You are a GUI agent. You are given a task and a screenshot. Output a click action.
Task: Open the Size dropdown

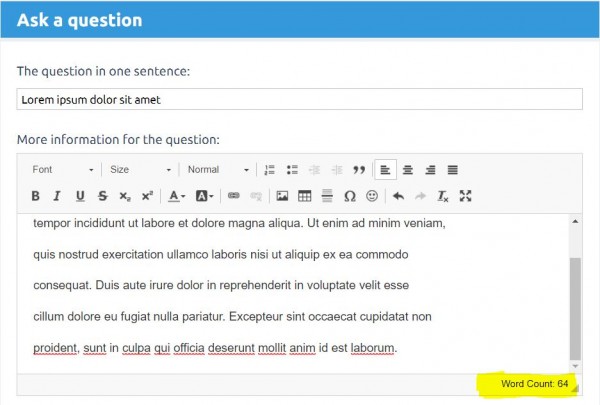click(x=139, y=170)
